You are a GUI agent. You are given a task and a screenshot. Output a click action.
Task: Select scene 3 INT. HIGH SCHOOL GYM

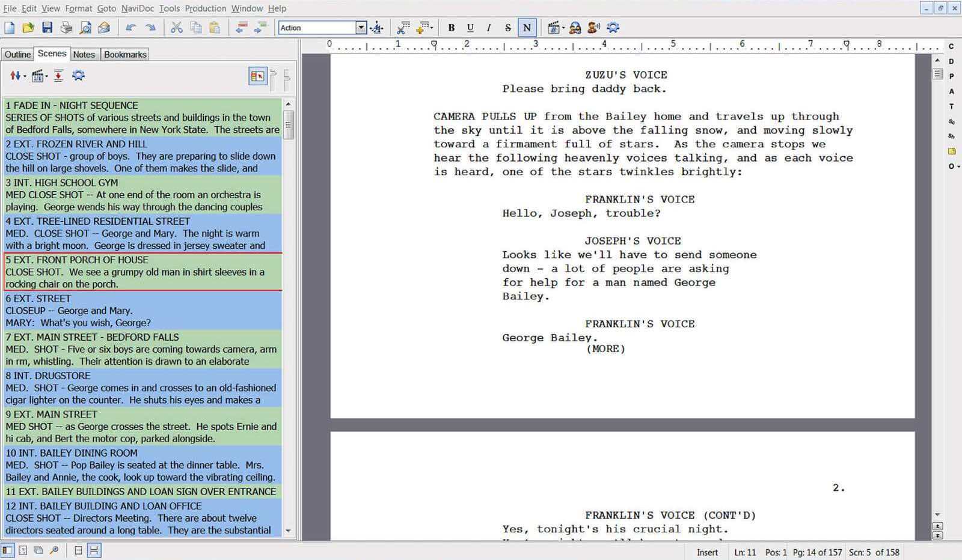point(143,195)
